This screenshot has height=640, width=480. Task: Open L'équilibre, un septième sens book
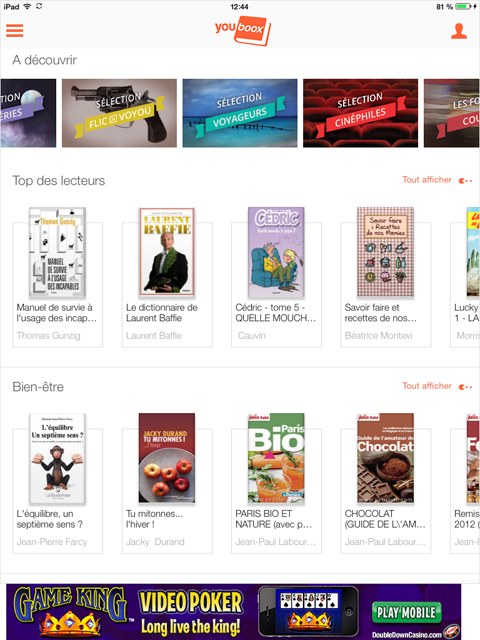(58, 458)
